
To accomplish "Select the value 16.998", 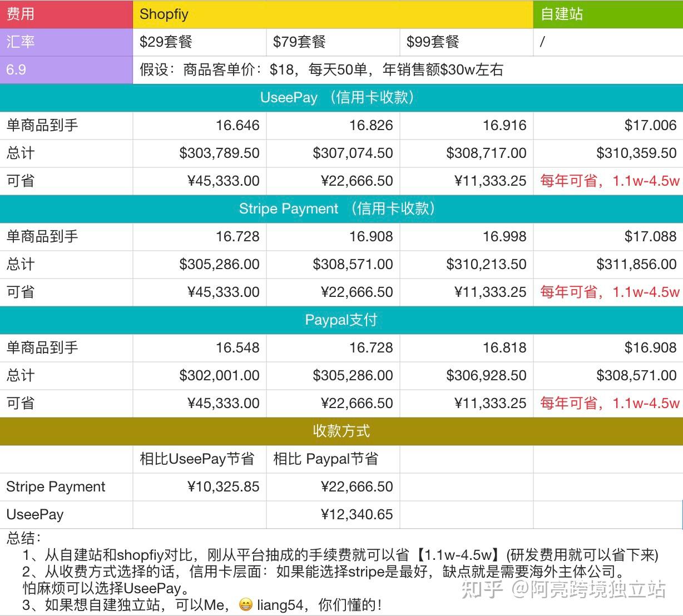I will coord(504,236).
